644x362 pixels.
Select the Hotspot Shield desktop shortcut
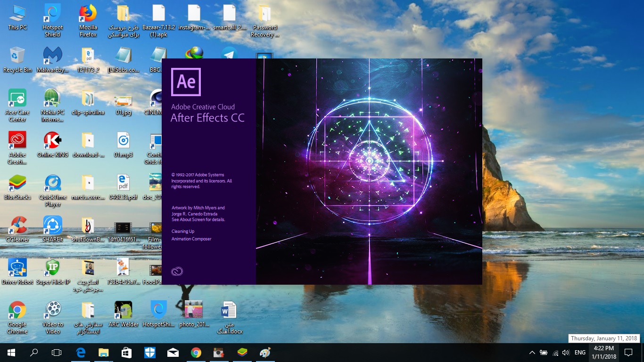point(52,21)
